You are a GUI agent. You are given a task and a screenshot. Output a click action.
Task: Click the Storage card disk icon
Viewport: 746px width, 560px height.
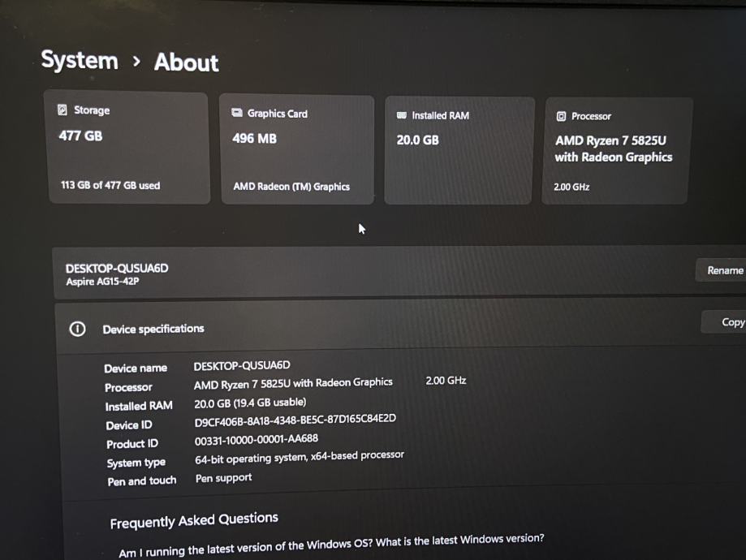pos(63,110)
